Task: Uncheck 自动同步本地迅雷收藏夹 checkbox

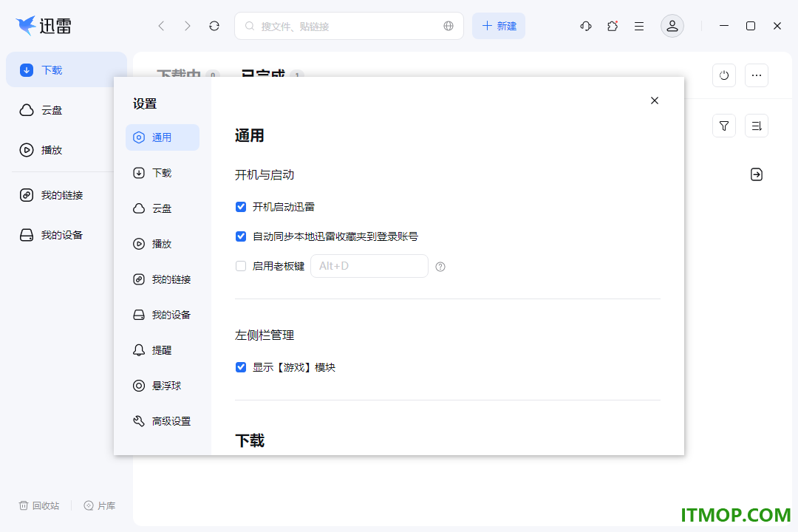Action: coord(241,236)
